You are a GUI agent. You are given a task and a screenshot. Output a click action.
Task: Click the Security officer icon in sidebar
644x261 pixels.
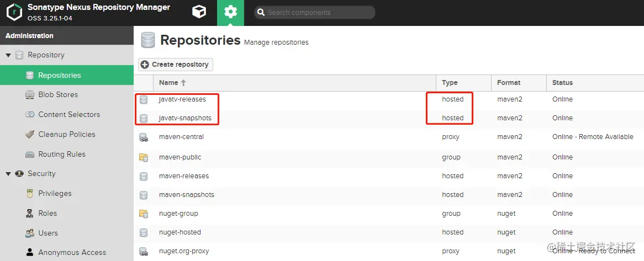pyautogui.click(x=19, y=174)
